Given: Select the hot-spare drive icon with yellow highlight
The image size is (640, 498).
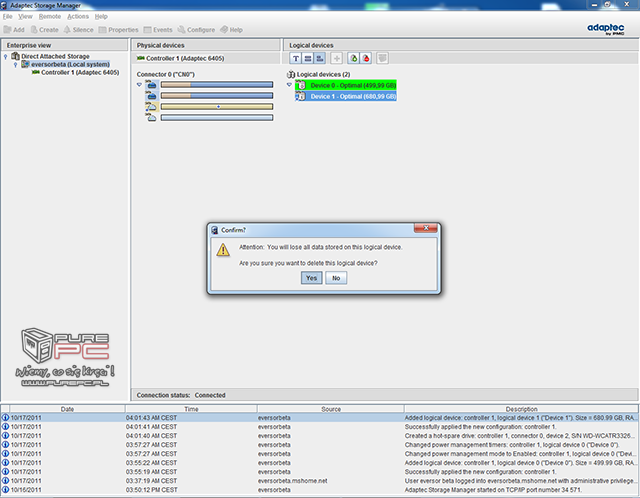Looking at the screenshot, I should (x=151, y=107).
